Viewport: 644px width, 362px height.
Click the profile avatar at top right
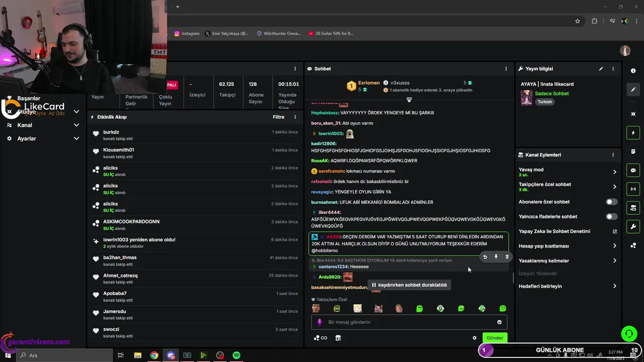(625, 51)
